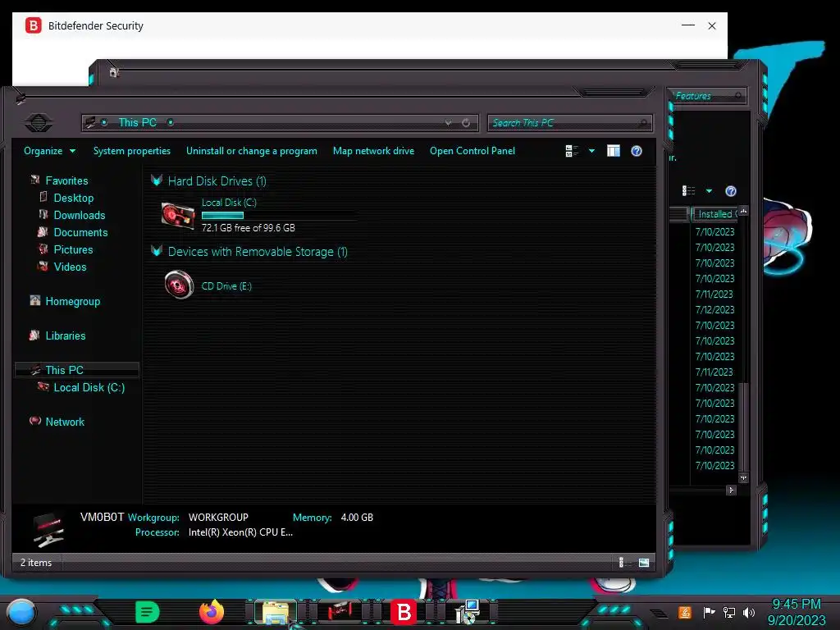Collapse Devices with Removable Storage group
840x630 pixels.
[157, 251]
